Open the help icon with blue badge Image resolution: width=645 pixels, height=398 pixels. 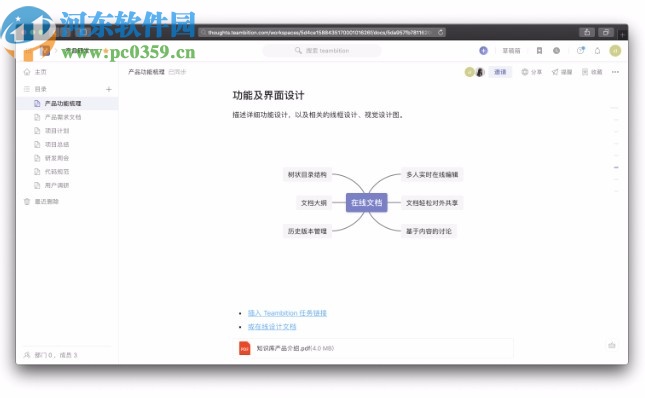point(580,51)
